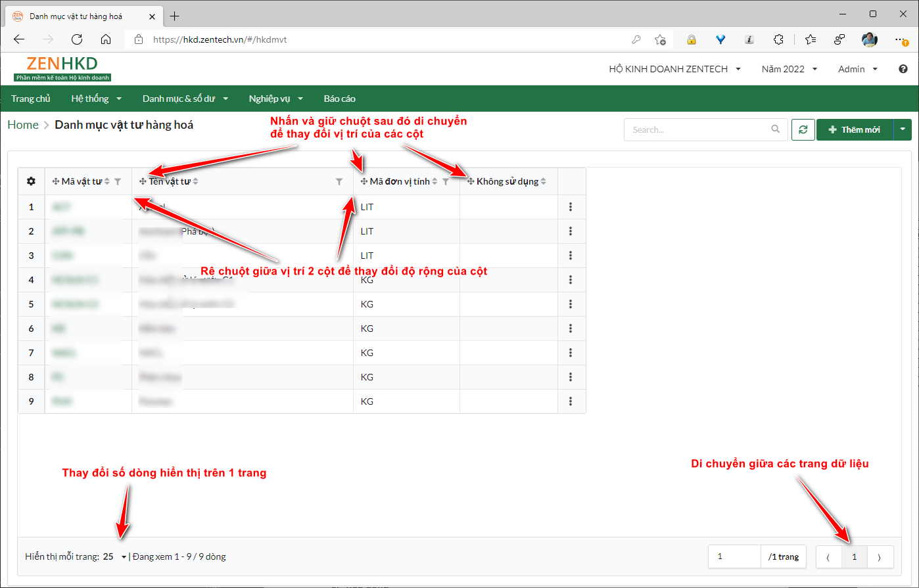Click the Home breadcrumb link
919x588 pixels.
(x=23, y=125)
